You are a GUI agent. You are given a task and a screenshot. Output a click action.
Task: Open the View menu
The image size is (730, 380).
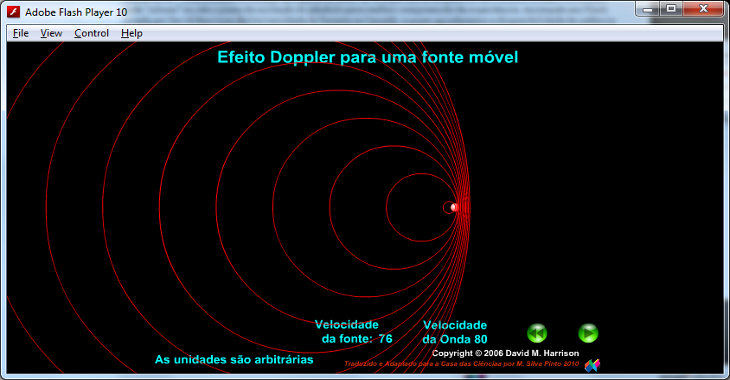pos(51,33)
